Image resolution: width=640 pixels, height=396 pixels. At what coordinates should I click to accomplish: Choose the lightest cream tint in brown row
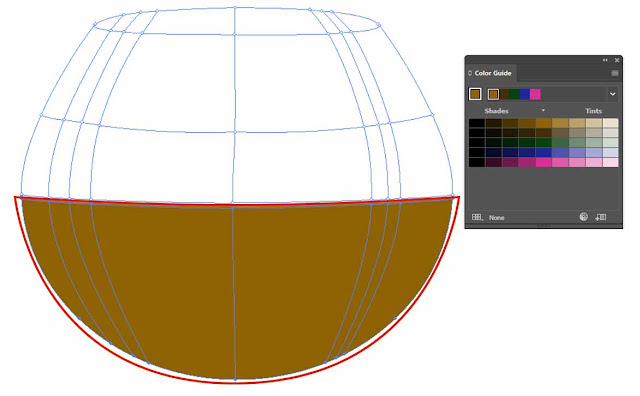(610, 123)
